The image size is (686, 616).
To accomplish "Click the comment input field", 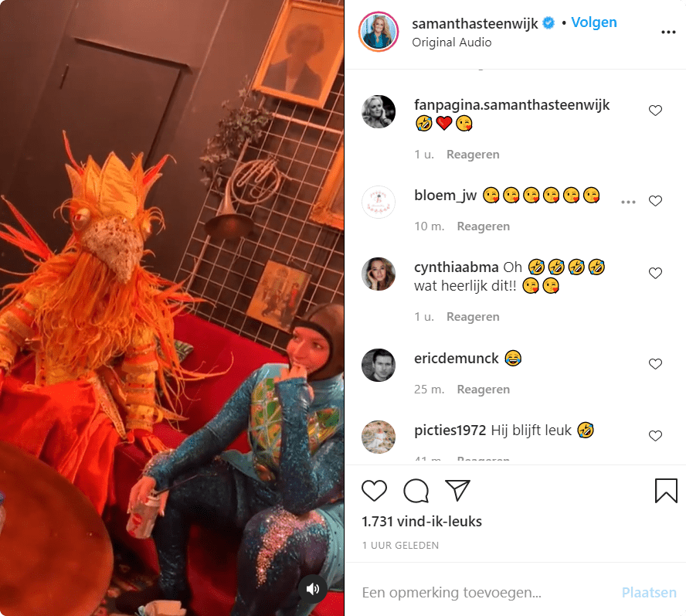I will (x=486, y=592).
